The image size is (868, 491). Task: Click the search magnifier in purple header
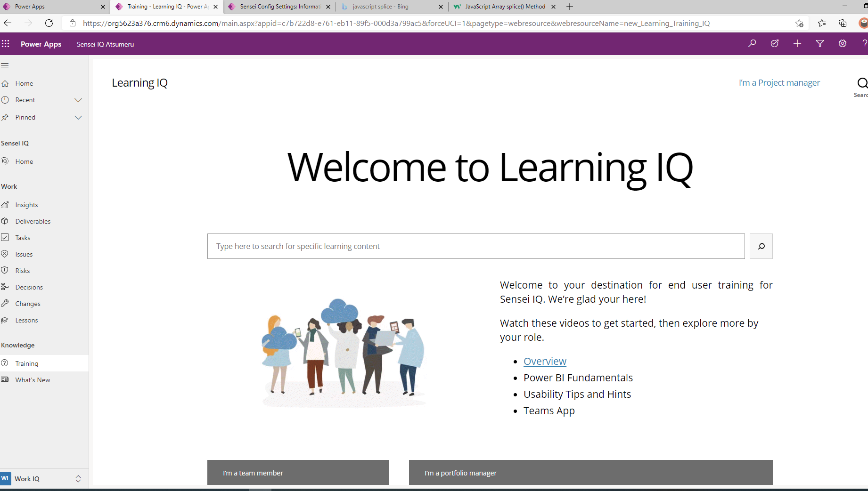point(752,44)
